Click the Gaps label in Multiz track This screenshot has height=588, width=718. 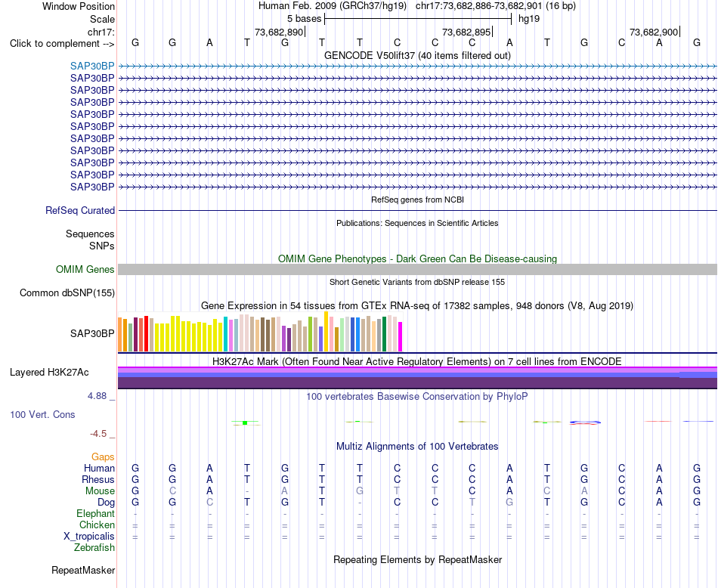(103, 456)
